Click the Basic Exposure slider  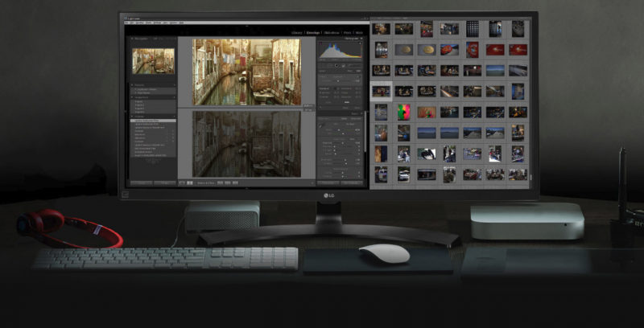344,143
